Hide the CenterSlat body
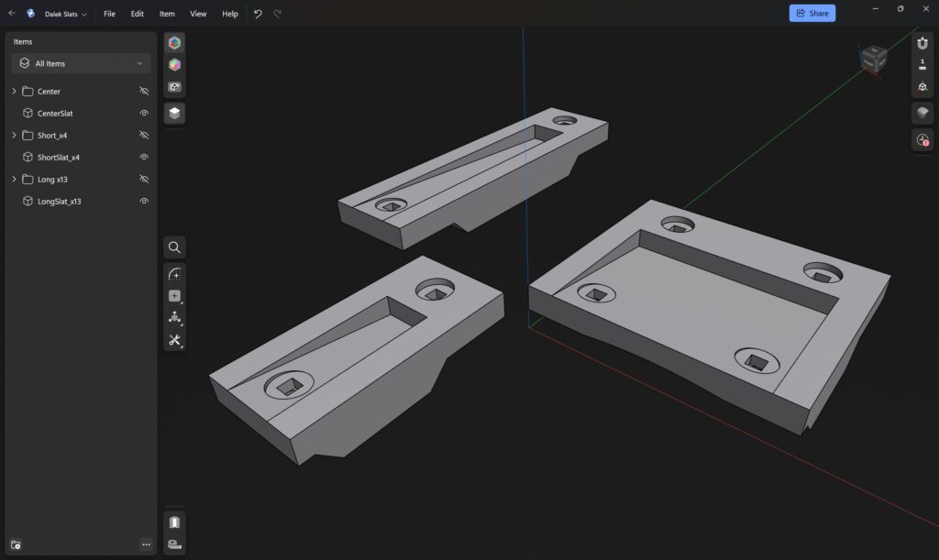The image size is (939, 560). tap(144, 114)
